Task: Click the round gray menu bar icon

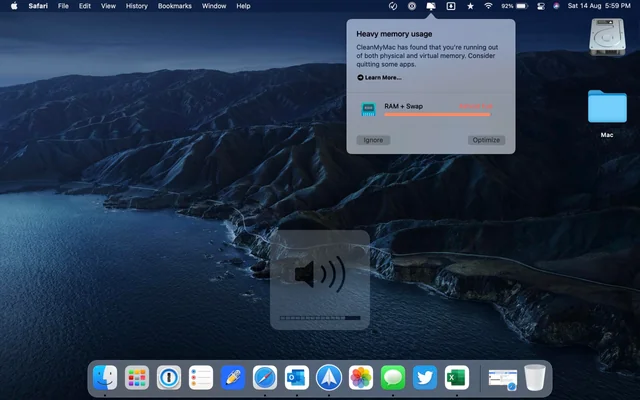Action: click(x=412, y=6)
